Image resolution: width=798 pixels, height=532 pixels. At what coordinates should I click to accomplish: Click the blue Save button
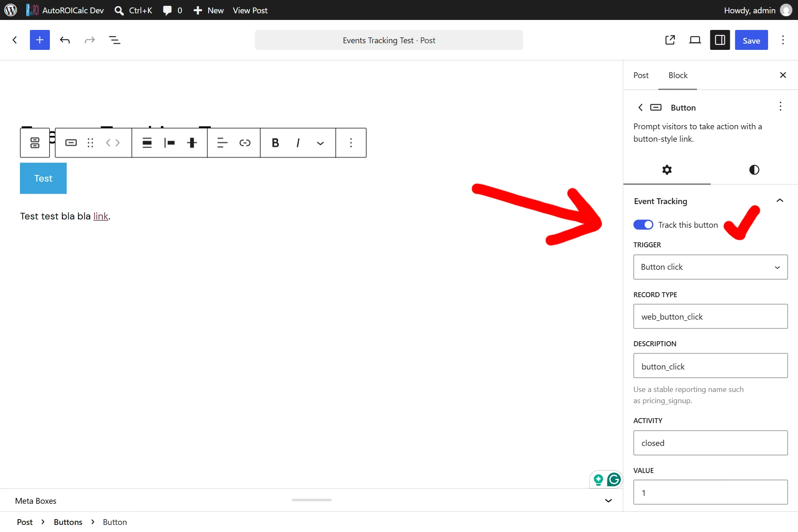[751, 40]
